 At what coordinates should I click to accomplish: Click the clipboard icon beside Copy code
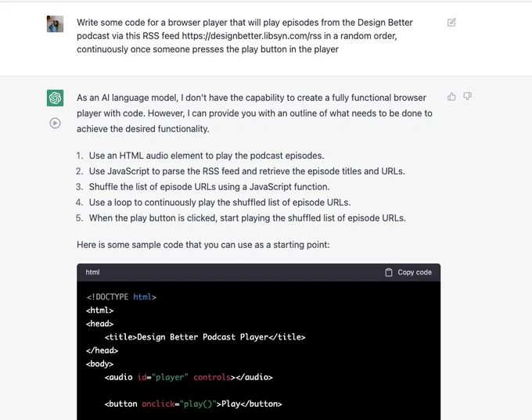tap(389, 272)
